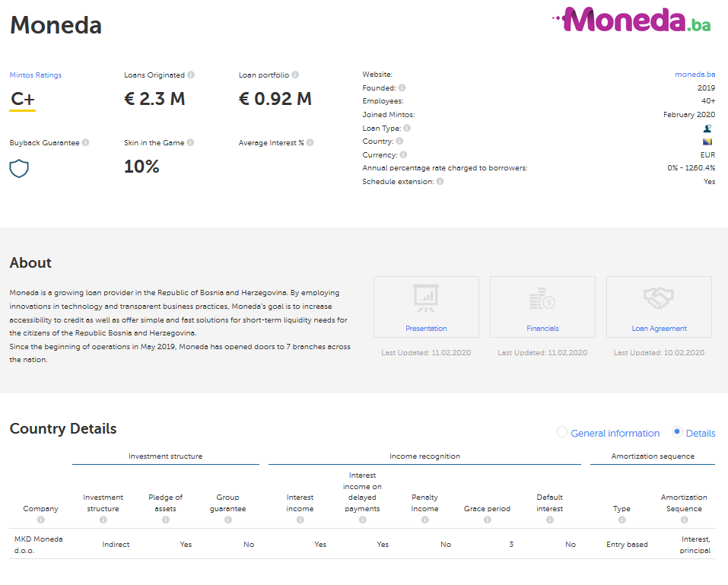728x585 pixels.
Task: Click info icon next to Loan portfolio
Action: point(295,75)
